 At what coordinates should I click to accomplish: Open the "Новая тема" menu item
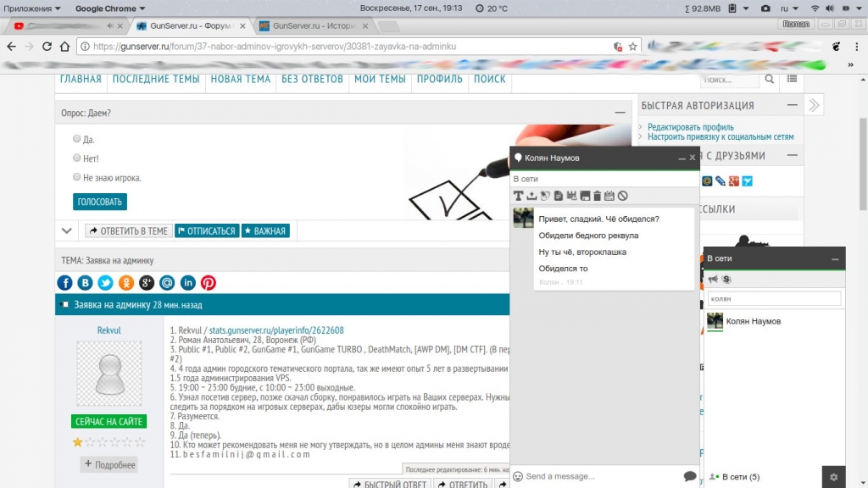tap(240, 79)
